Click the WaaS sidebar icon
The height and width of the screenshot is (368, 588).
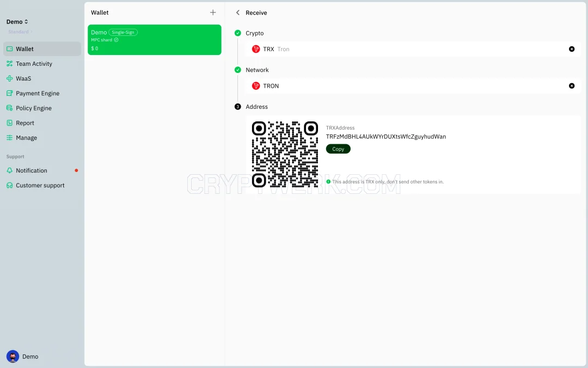[x=10, y=78]
